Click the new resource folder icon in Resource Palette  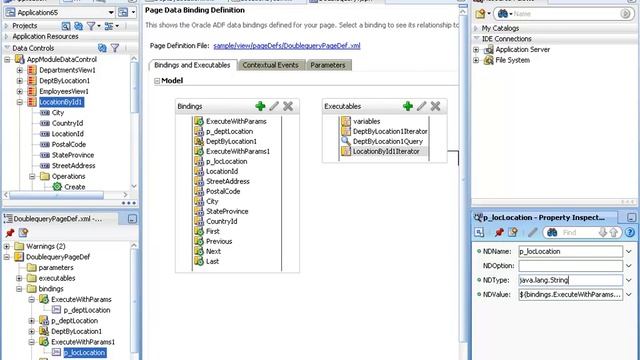click(480, 13)
